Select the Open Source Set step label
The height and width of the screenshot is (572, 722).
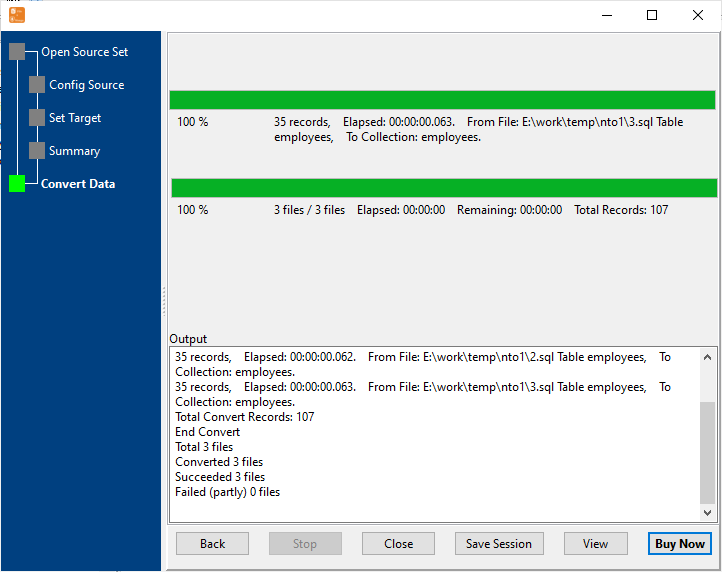pos(84,52)
